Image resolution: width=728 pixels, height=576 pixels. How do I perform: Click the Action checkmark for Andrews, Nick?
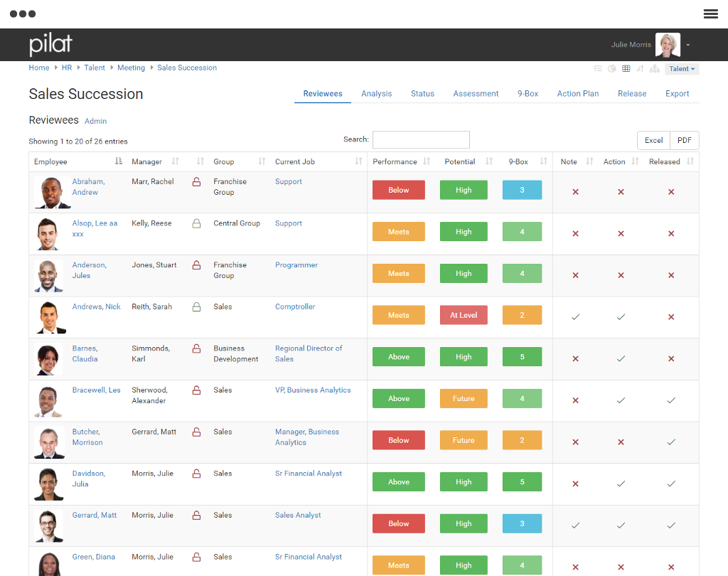[621, 315]
